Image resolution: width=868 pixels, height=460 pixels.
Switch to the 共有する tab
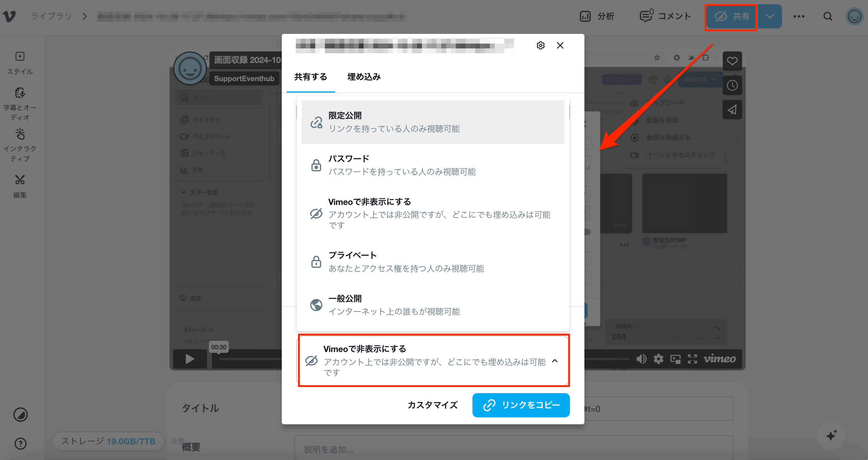[310, 77]
